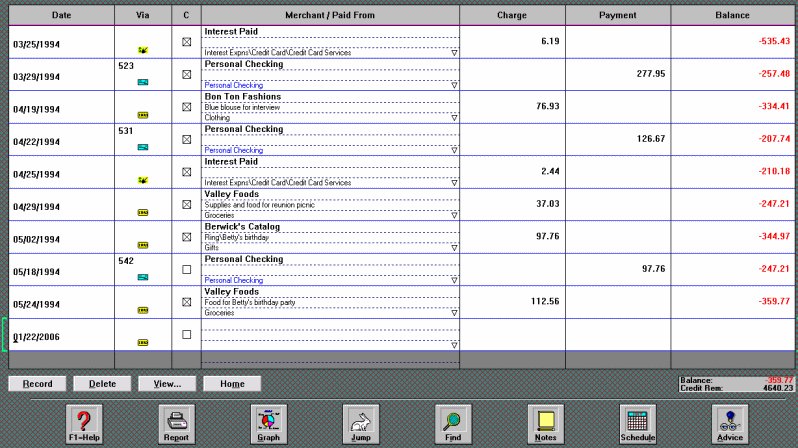Viewport: 798px width, 448px height.
Task: Expand dropdown on Berwick's Catalog entry
Action: click(454, 247)
